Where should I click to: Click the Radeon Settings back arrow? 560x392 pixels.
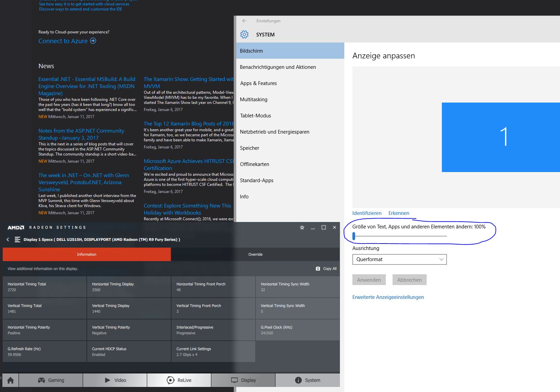coord(8,240)
